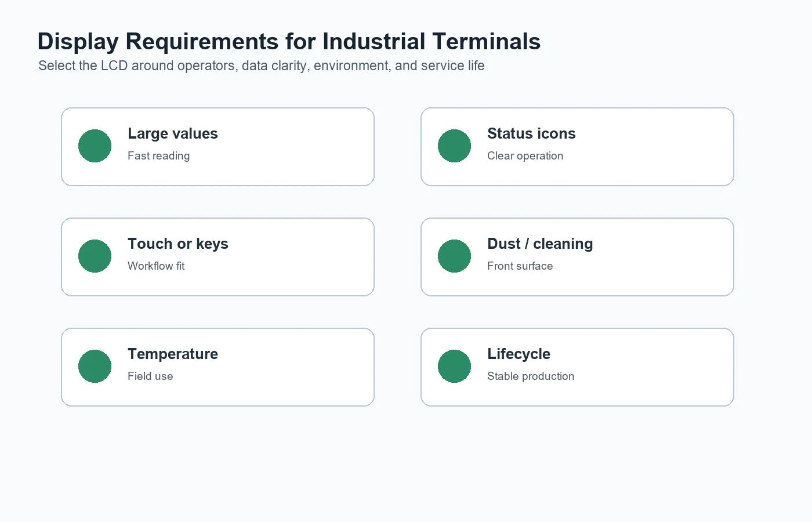Select the 'Touch or keys' heading
The height and width of the screenshot is (522, 812).
click(x=178, y=244)
